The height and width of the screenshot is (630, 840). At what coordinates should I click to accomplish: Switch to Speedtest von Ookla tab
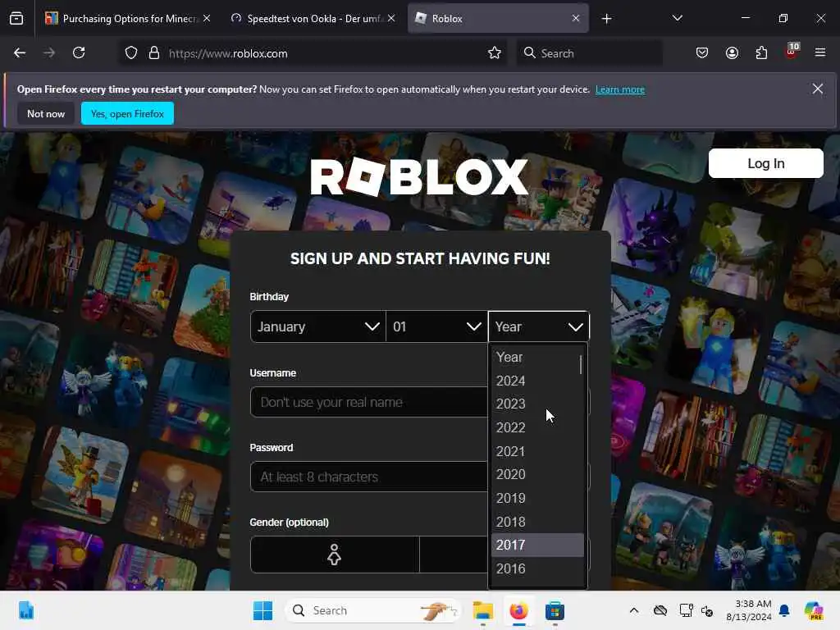click(x=313, y=19)
